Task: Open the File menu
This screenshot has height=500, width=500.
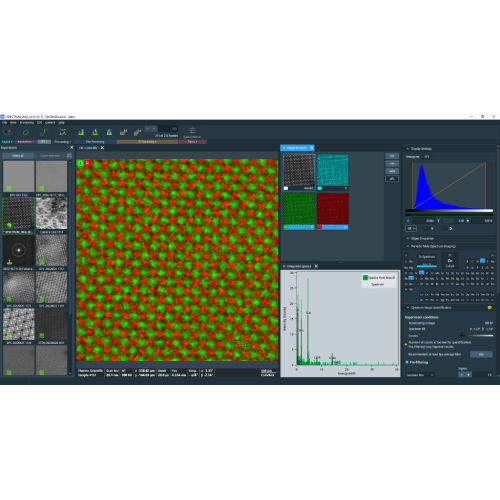Action: pyautogui.click(x=5, y=123)
